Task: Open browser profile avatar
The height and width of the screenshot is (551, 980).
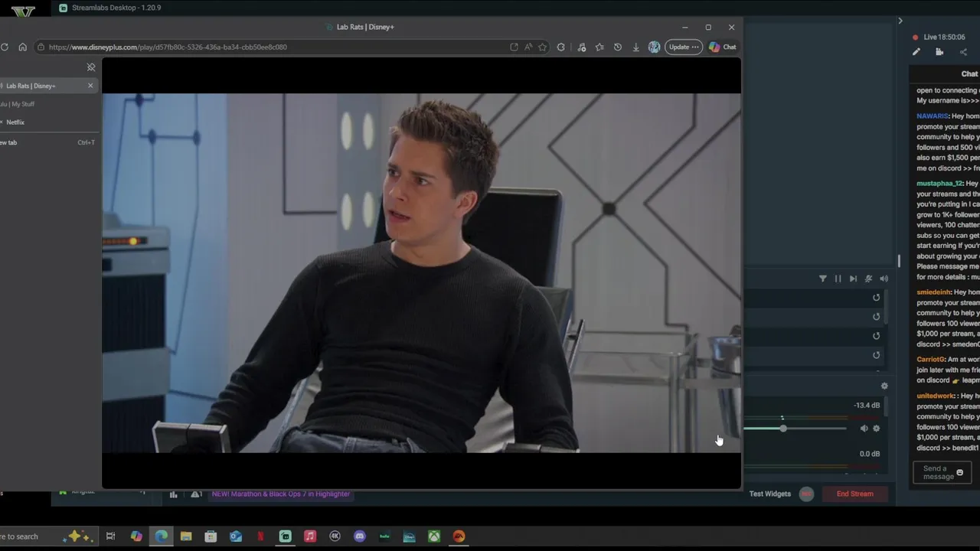Action: (x=654, y=47)
